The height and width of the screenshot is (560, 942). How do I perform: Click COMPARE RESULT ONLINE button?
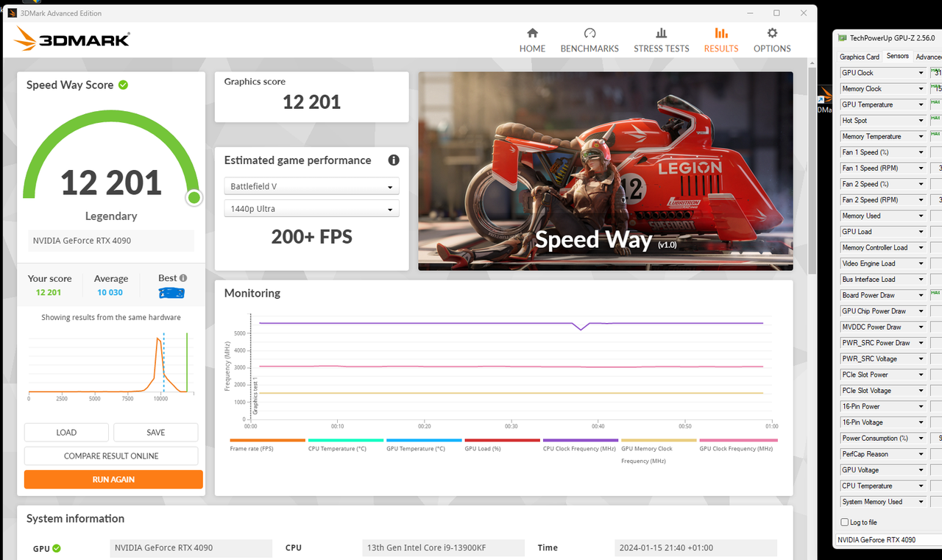pyautogui.click(x=111, y=456)
